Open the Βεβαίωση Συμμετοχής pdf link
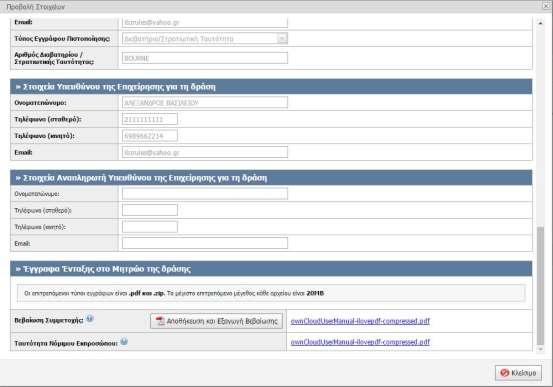The height and width of the screenshot is (387, 553). point(360,321)
